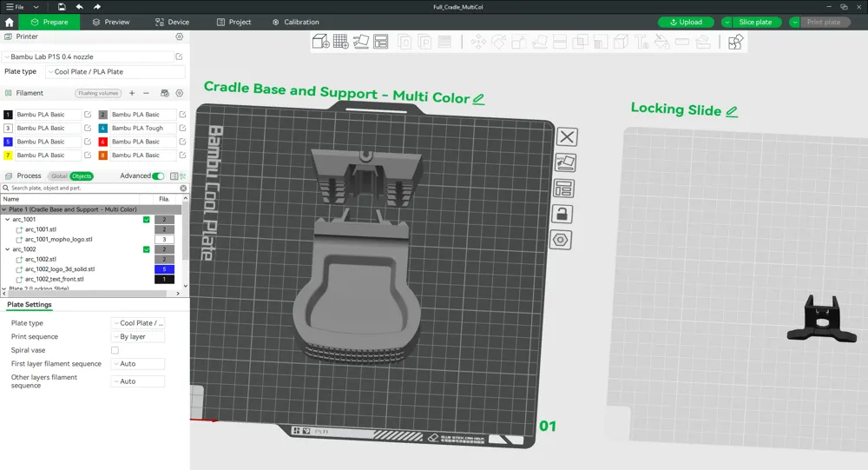
Task: Open the printer preset dropdown
Action: click(x=89, y=56)
